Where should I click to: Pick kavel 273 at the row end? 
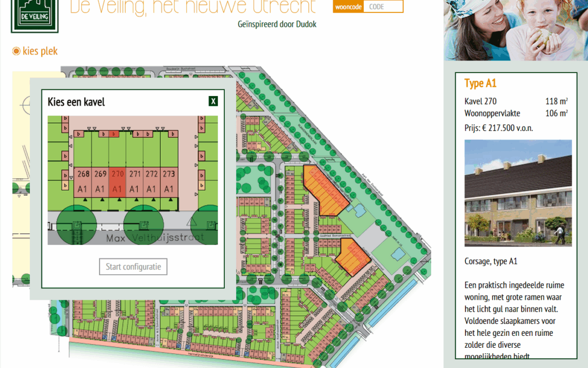pos(169,182)
